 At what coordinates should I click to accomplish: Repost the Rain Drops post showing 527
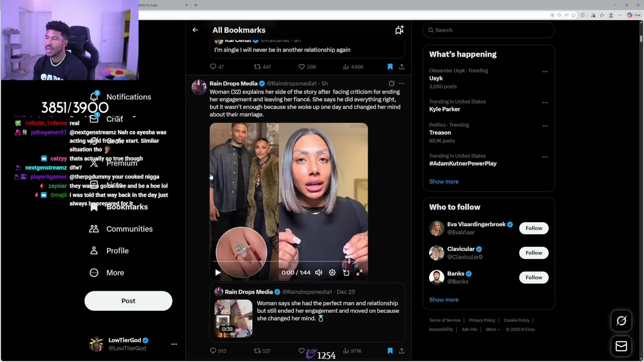pyautogui.click(x=262, y=351)
